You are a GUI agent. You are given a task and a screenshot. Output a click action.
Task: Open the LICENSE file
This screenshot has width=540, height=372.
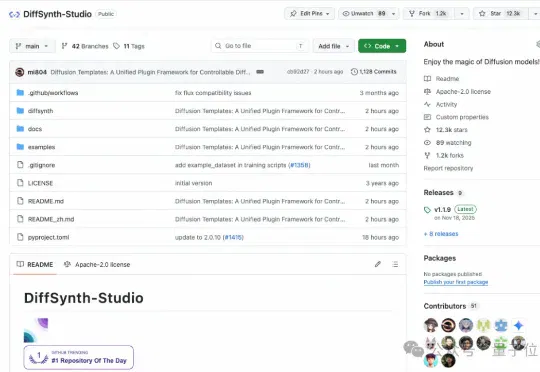pyautogui.click(x=40, y=183)
